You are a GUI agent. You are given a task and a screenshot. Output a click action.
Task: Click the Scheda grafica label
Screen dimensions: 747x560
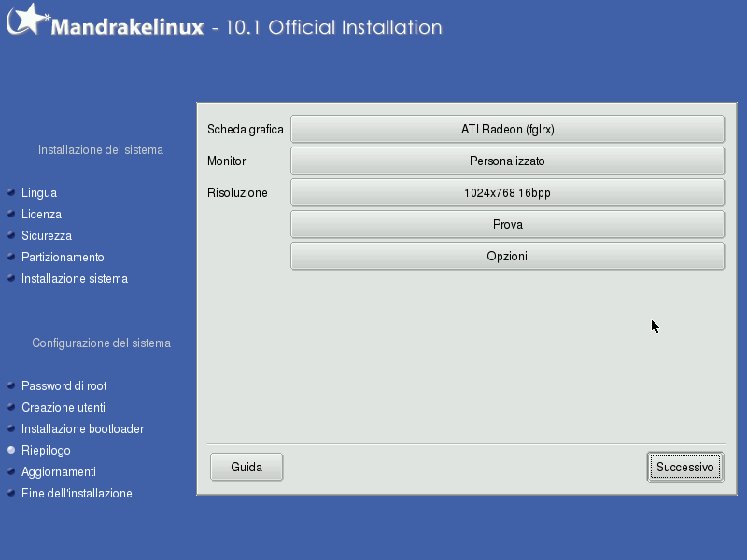tap(245, 130)
